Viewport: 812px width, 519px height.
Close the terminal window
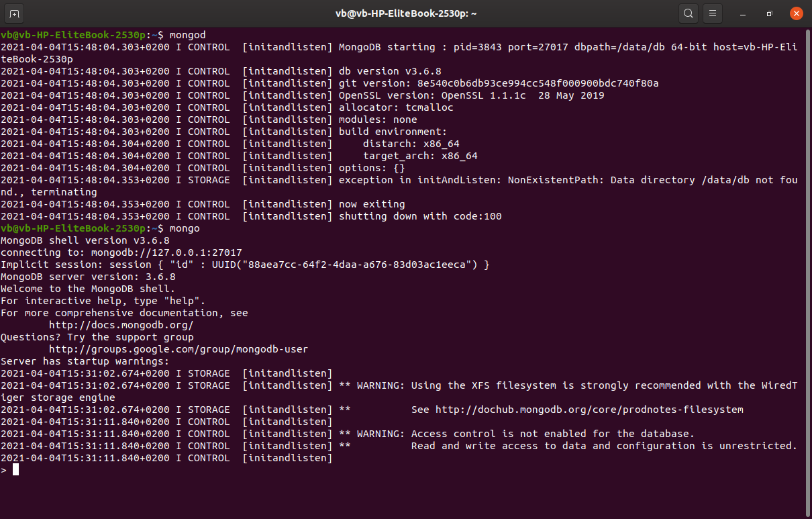point(796,13)
